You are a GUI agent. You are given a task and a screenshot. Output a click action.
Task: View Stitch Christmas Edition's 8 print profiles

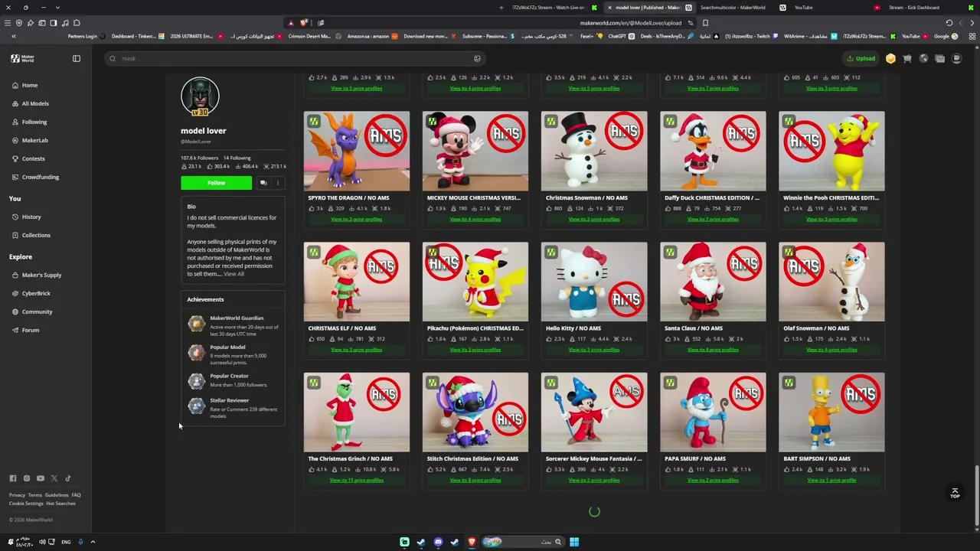click(475, 481)
